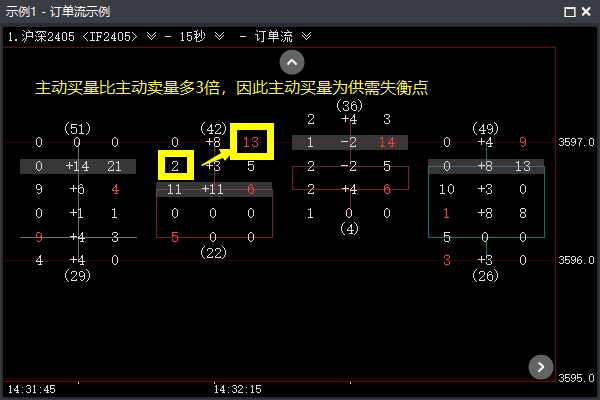The width and height of the screenshot is (600, 400).
Task: Click the +14 delta cell in first bar
Action: 77,166
